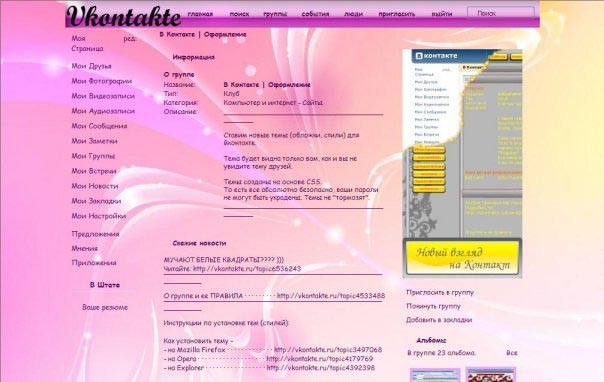This screenshot has width=604, height=382.
Task: Click the ред. link beside Моя Страница
Action: [x=130, y=39]
